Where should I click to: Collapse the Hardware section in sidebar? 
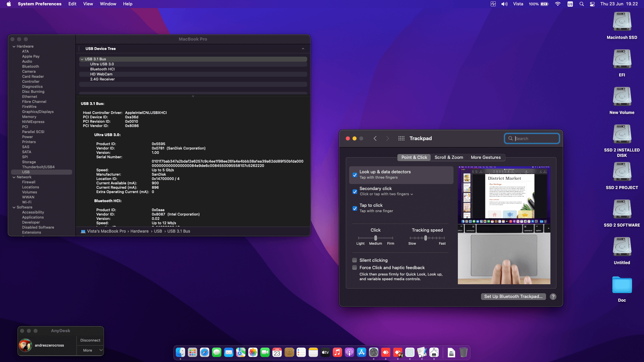click(x=14, y=47)
